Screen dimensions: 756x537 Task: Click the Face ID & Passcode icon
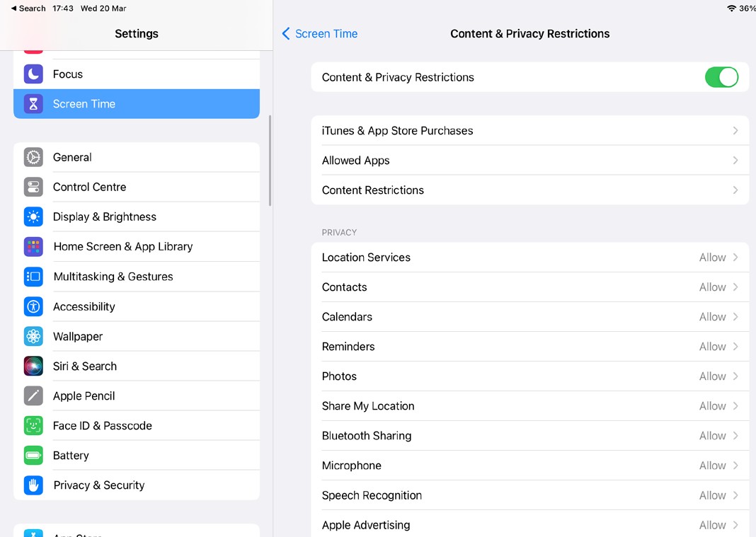click(x=33, y=426)
